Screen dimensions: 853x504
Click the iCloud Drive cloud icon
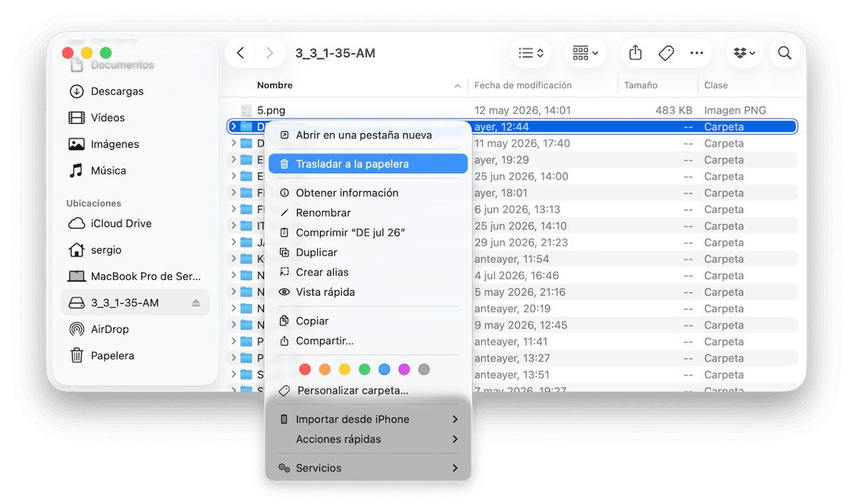click(x=76, y=224)
